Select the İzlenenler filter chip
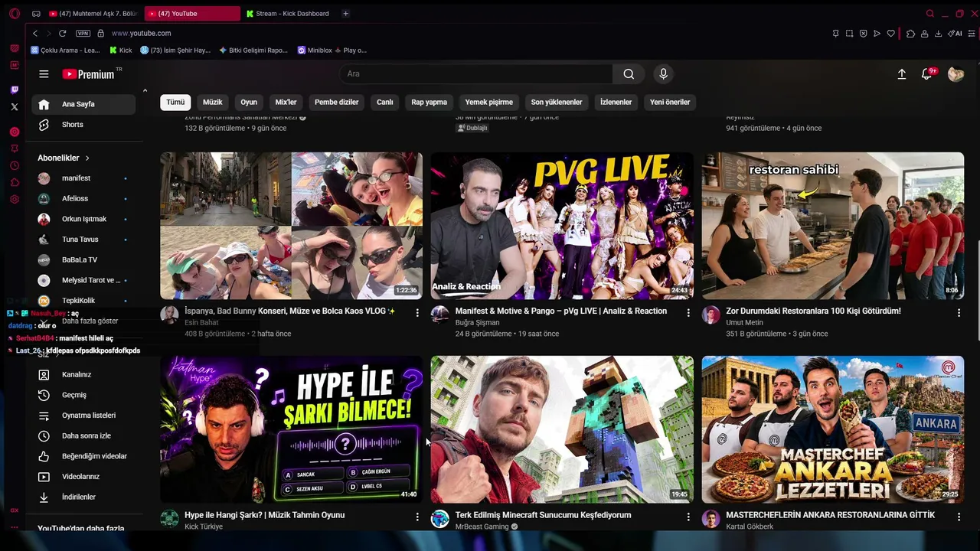The height and width of the screenshot is (551, 980). (x=616, y=102)
